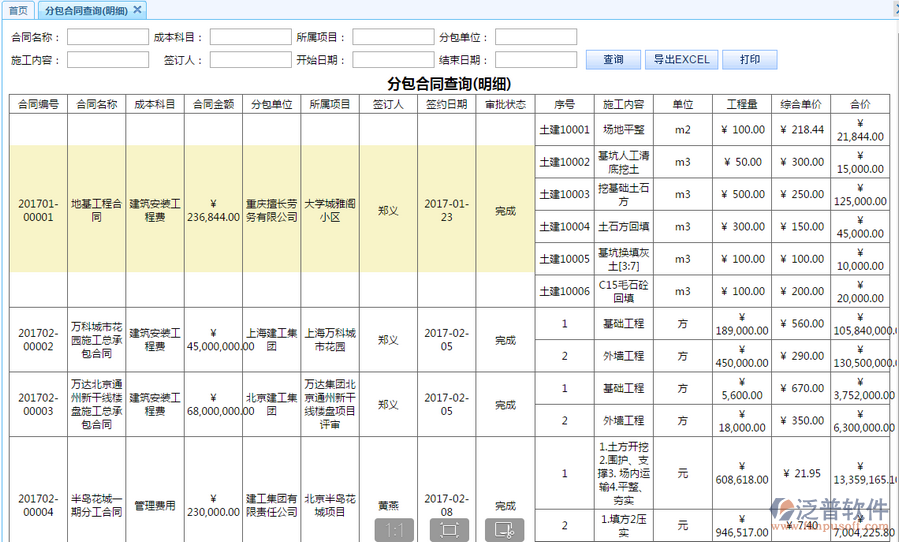Click the 打印 button
Viewport: 899px width, 542px height.
click(x=750, y=60)
